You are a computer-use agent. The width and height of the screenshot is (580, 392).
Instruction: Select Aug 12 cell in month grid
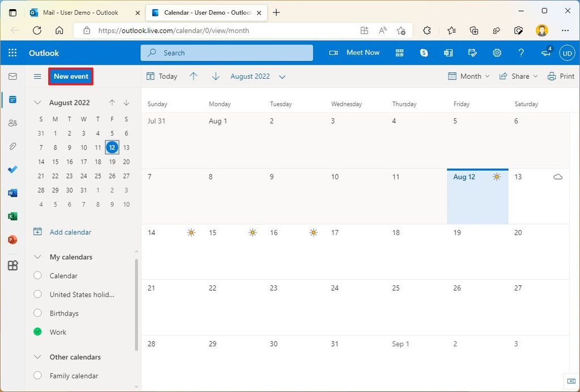[477, 197]
